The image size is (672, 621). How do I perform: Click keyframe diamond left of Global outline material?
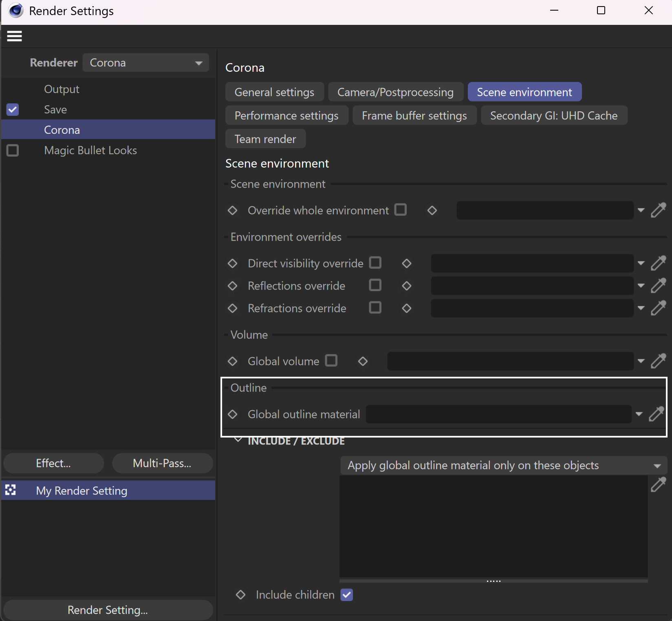click(x=233, y=414)
